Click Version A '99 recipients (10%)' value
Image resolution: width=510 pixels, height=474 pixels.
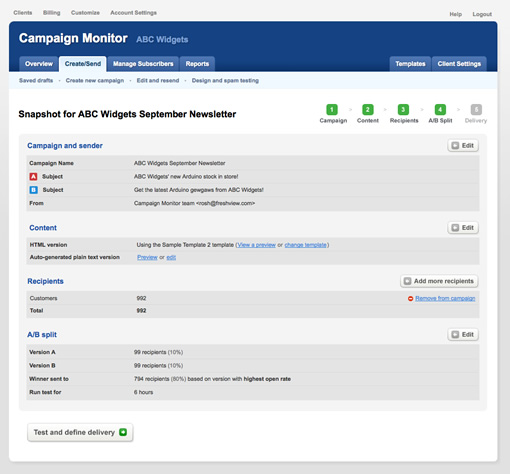click(158, 352)
